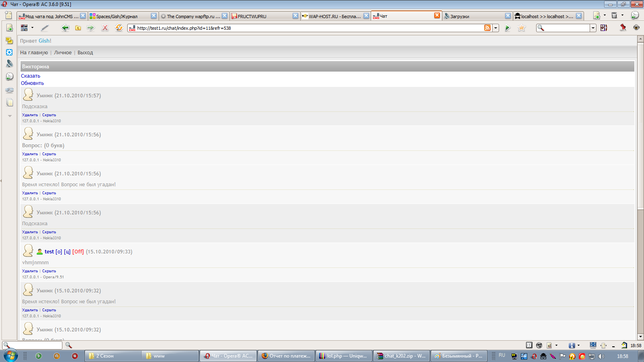Open the new tab page icon
The image size is (644, 362).
[8, 15]
